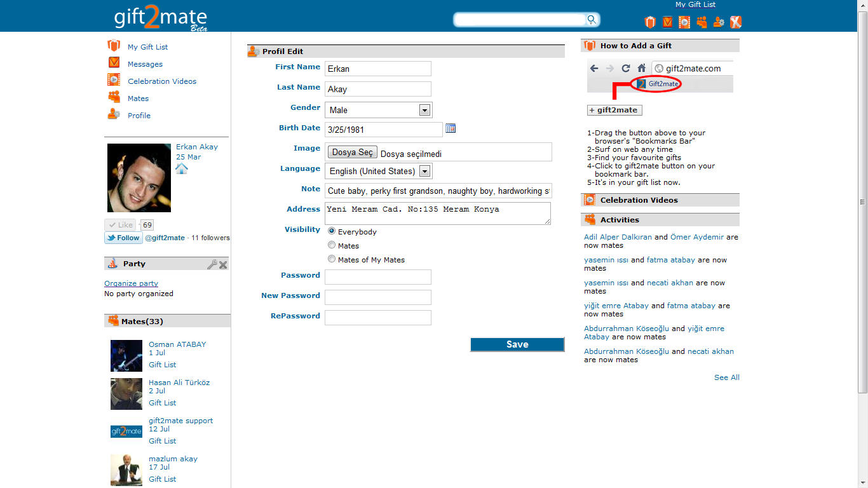Open celebration videos icon in top header
This screenshot has width=868, height=488.
(684, 22)
